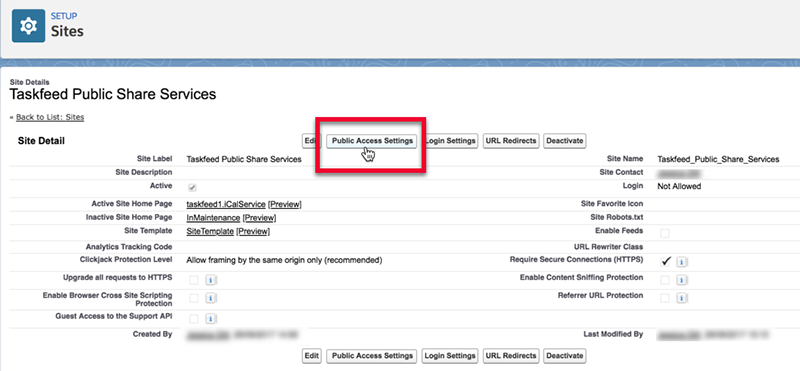Viewport: 800px width, 371px height.
Task: Toggle Enable Browser Cross Site Scripting Protection checkbox
Action: 194,298
